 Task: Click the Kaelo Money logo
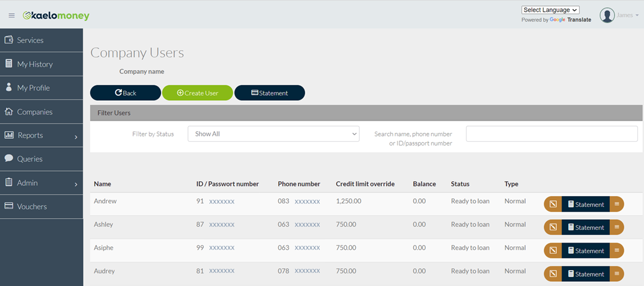[x=56, y=15]
